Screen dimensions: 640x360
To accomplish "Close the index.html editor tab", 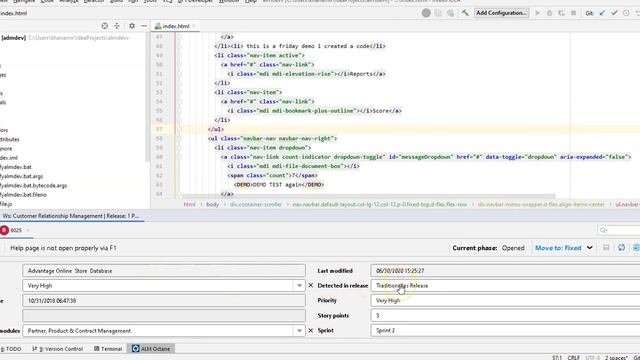I will click(x=194, y=26).
